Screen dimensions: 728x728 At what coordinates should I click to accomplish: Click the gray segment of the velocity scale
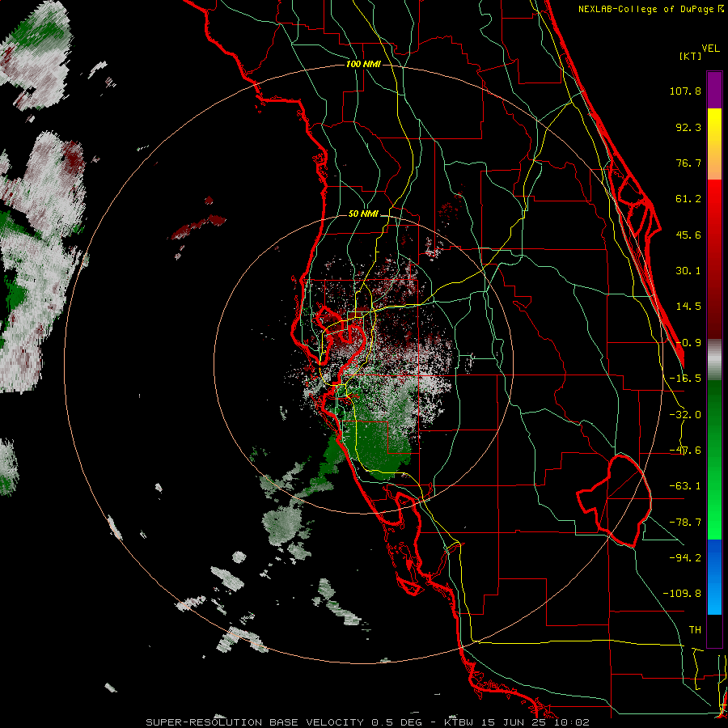coord(714,359)
